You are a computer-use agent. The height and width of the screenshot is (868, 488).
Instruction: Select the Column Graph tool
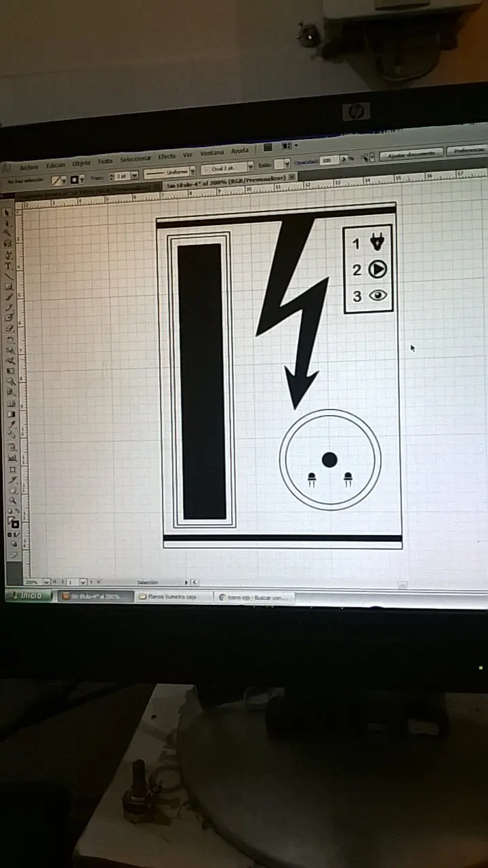click(x=12, y=457)
